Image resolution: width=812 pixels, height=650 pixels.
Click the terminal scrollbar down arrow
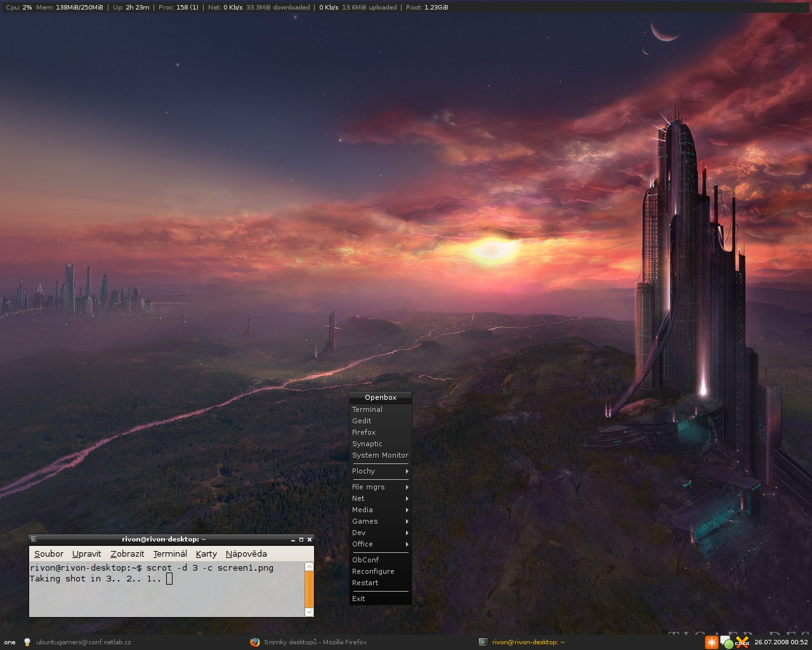[309, 612]
